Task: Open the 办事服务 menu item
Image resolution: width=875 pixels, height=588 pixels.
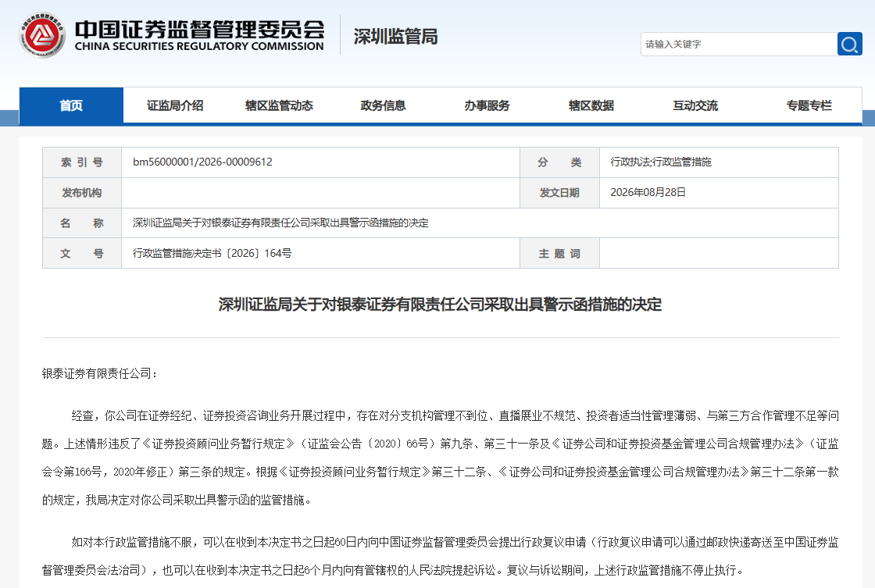Action: click(x=487, y=105)
